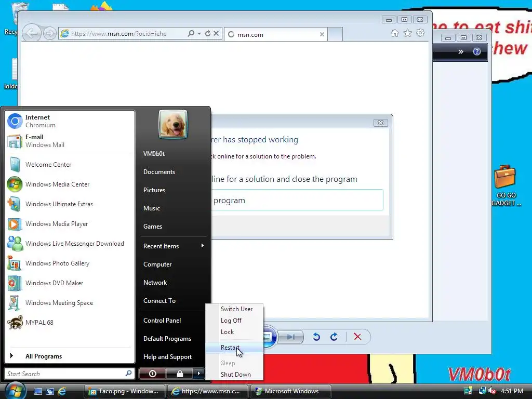532x399 pixels.
Task: Click Photo Gallery next image button
Action: pyautogui.click(x=291, y=337)
